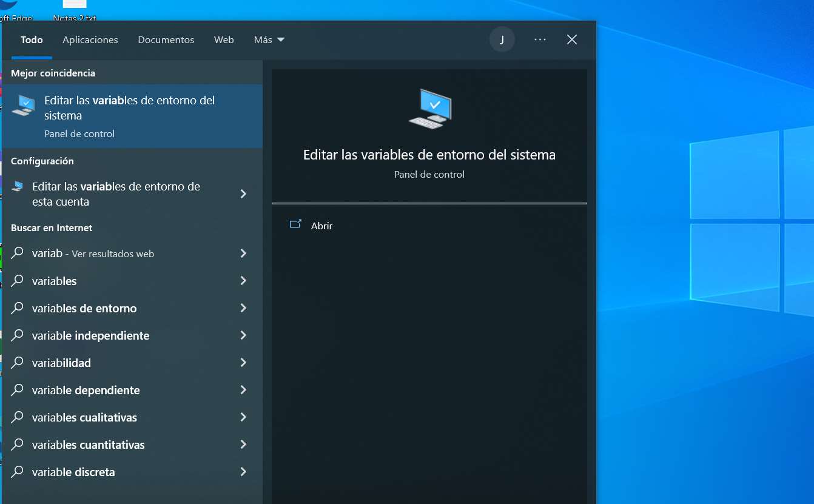Open the user account icon labeled J
The image size is (814, 504).
pyautogui.click(x=502, y=39)
